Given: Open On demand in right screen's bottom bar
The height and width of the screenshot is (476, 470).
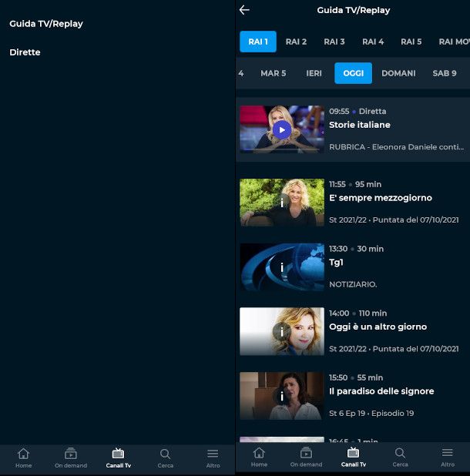Looking at the screenshot, I should click(306, 458).
